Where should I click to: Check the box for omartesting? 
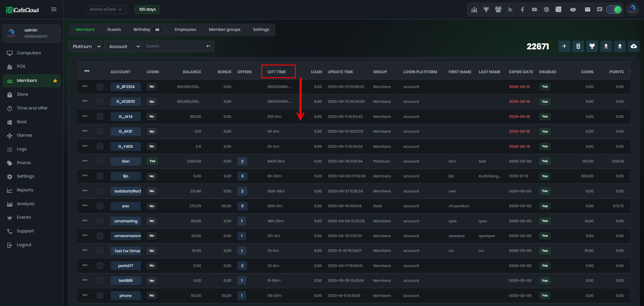click(100, 221)
